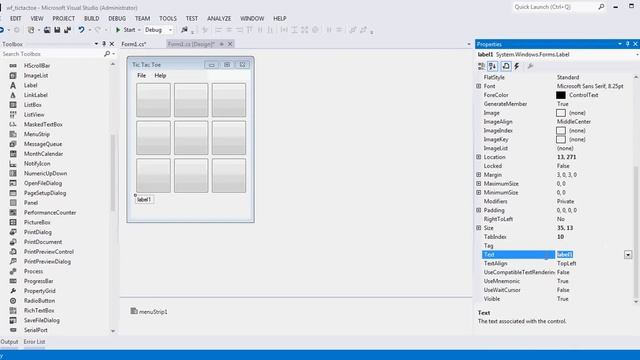The image size is (640, 360).
Task: Select the ProgressBar control in Toolbox
Action: pos(38,281)
